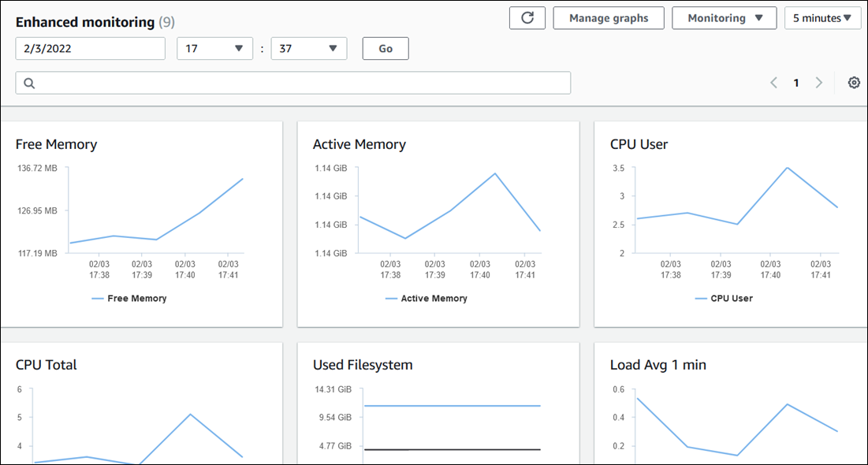Toggle the Free Memory legend entry

click(129, 299)
